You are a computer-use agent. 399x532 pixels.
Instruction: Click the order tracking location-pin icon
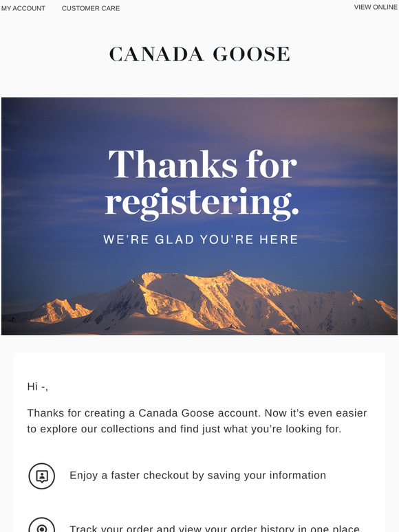pos(42,525)
